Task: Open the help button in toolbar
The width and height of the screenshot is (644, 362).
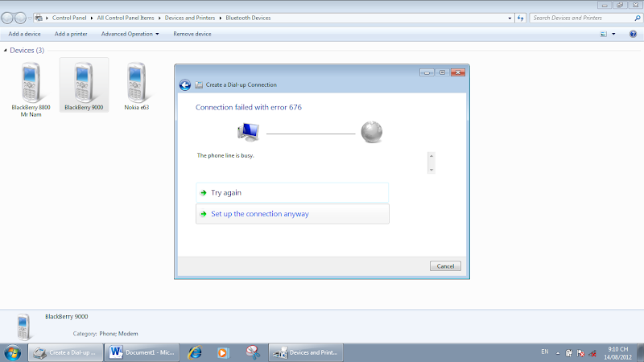Action: [633, 34]
